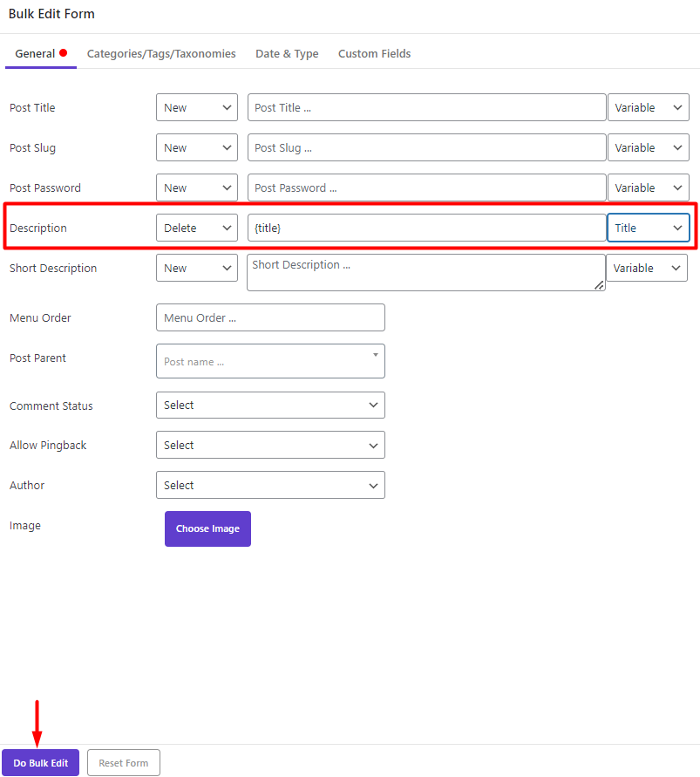Open Post Slug Variable dropdown
The height and width of the screenshot is (777, 700).
[x=648, y=147]
